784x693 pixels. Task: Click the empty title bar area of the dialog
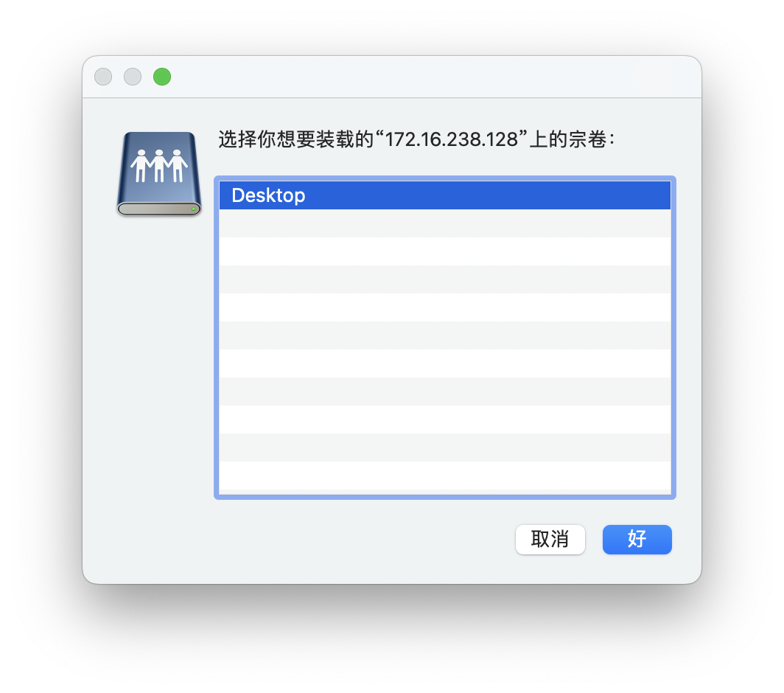pos(430,77)
